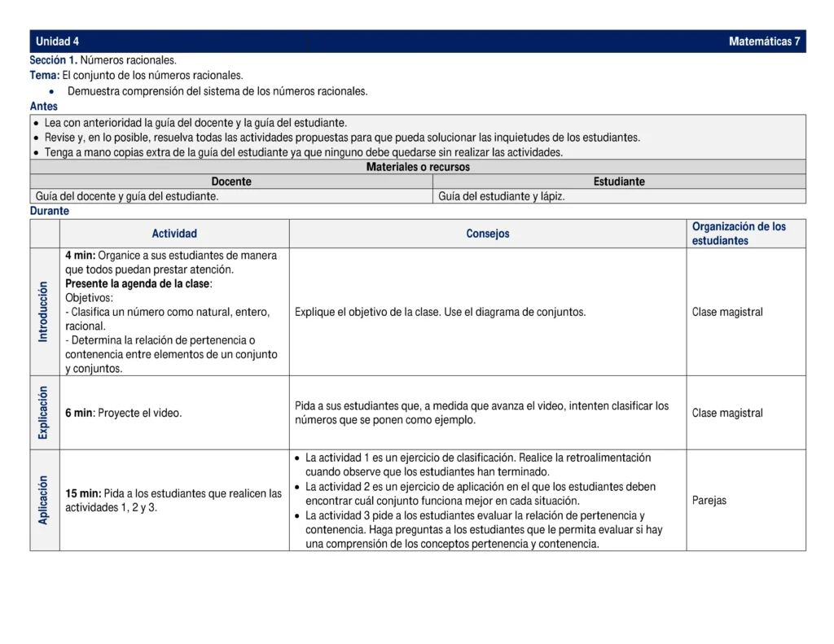The image size is (834, 644).
Task: Click 'Organización de los estudiantes' column header
Action: (739, 234)
